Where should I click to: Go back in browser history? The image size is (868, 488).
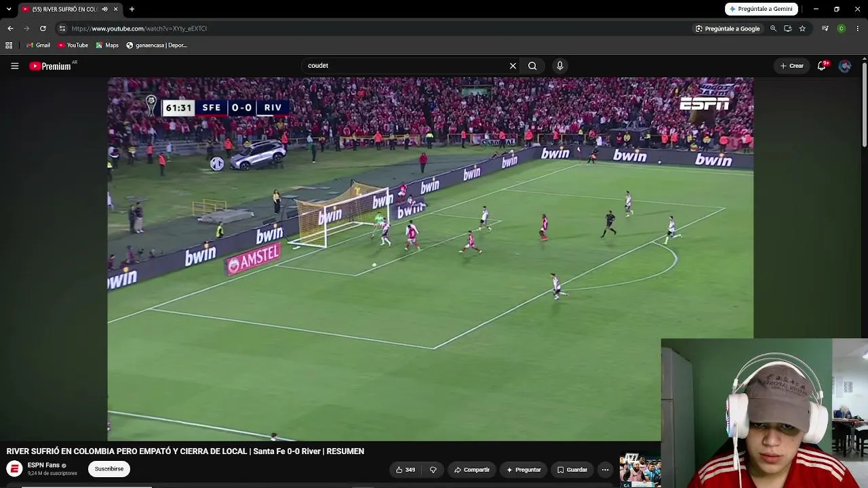(x=10, y=28)
